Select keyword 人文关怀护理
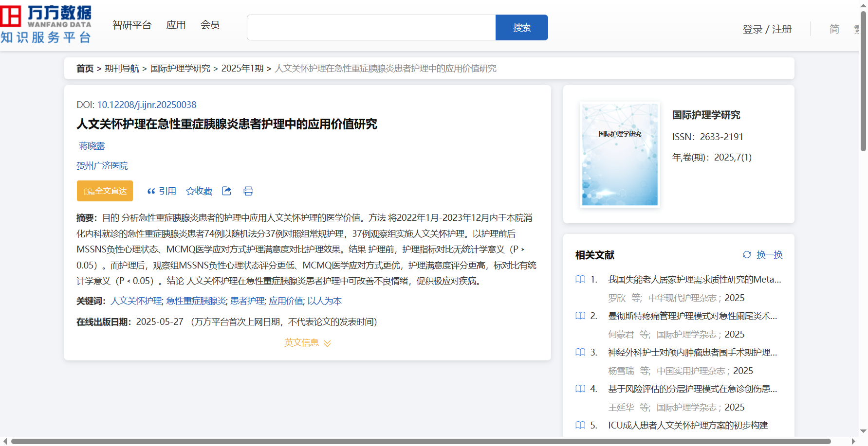This screenshot has width=868, height=446. click(x=136, y=301)
